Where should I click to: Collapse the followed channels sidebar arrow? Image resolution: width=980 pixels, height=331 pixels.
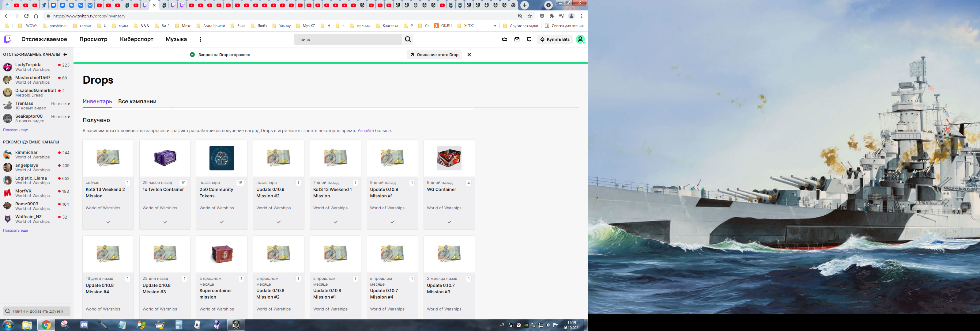pos(66,55)
